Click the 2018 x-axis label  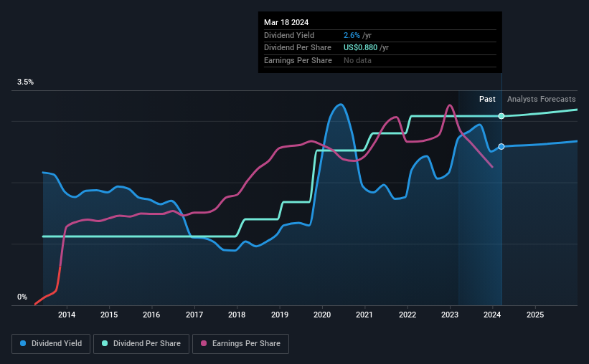coord(237,315)
